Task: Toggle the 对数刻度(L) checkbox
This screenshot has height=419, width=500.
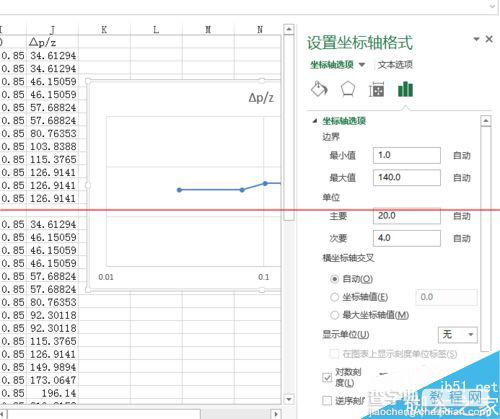Action: click(x=327, y=377)
